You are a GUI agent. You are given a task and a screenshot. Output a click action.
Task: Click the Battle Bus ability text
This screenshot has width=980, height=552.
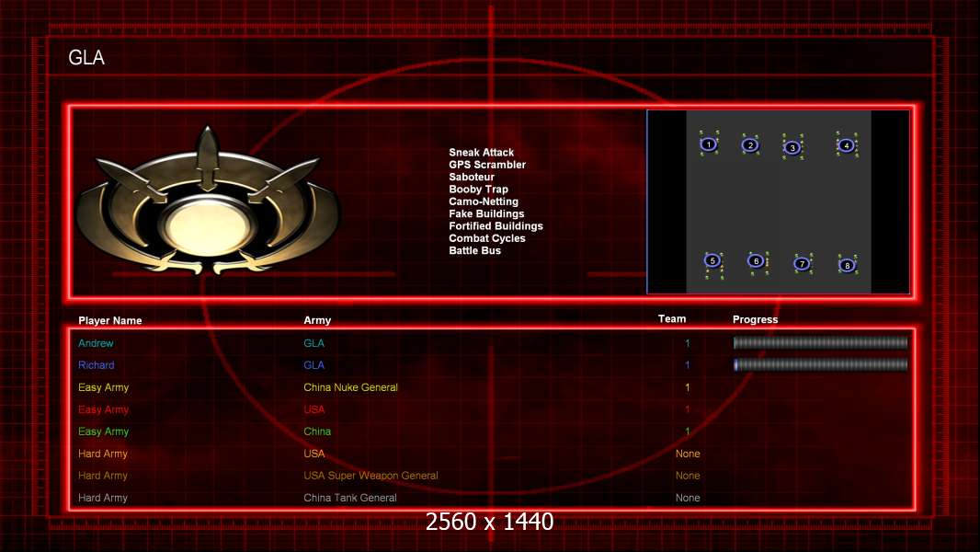point(474,250)
